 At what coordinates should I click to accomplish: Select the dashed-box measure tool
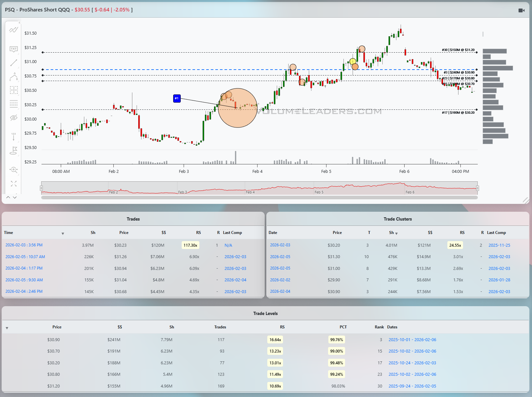pos(13,90)
